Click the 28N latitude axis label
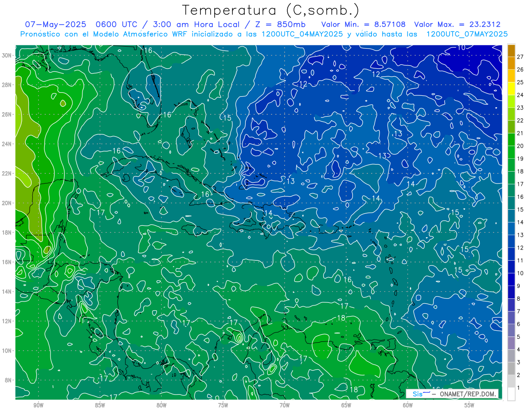 point(8,85)
